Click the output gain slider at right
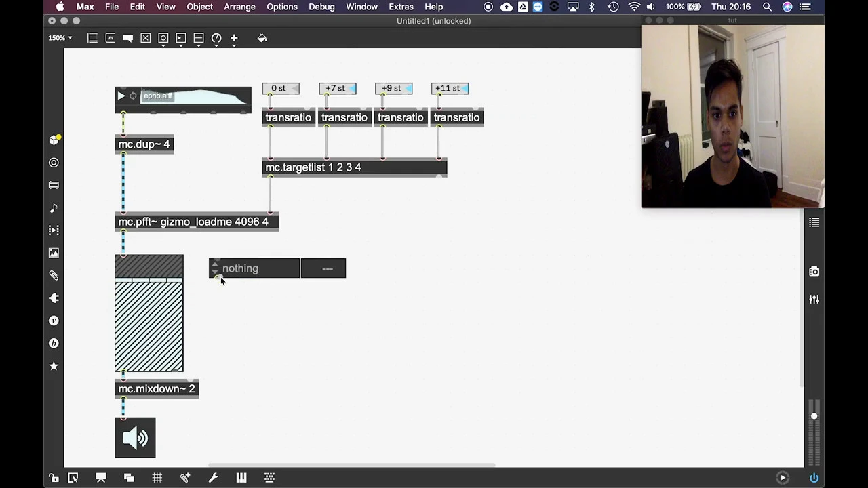Image resolution: width=868 pixels, height=488 pixels. (814, 432)
